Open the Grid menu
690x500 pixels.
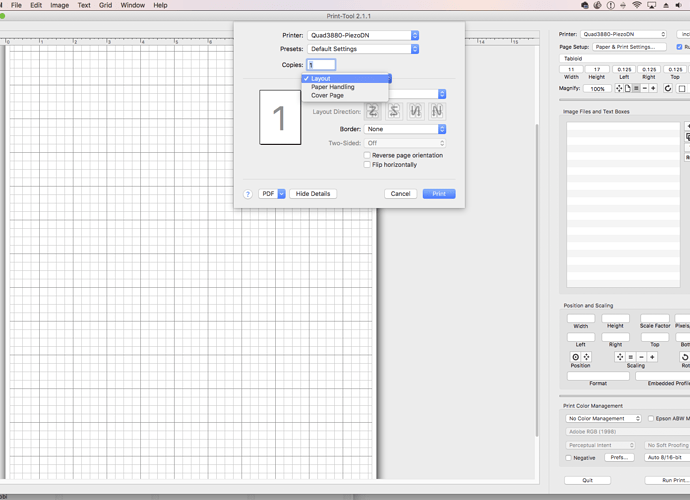[106, 5]
